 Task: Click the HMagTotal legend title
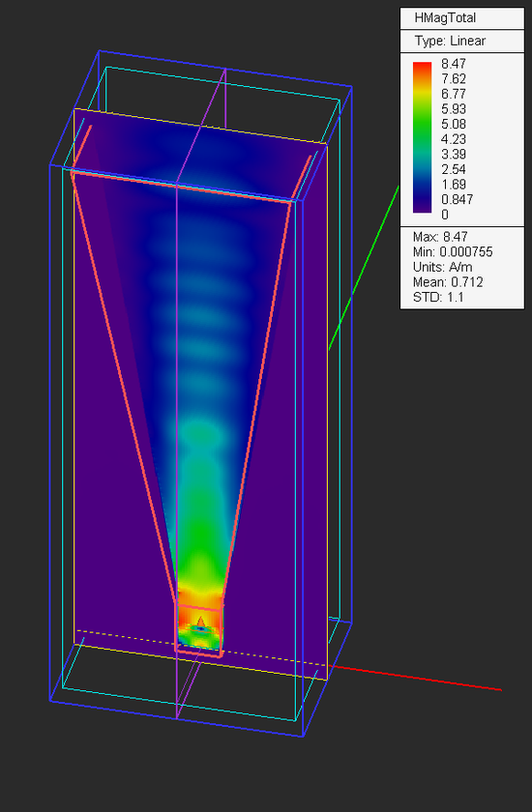445,18
